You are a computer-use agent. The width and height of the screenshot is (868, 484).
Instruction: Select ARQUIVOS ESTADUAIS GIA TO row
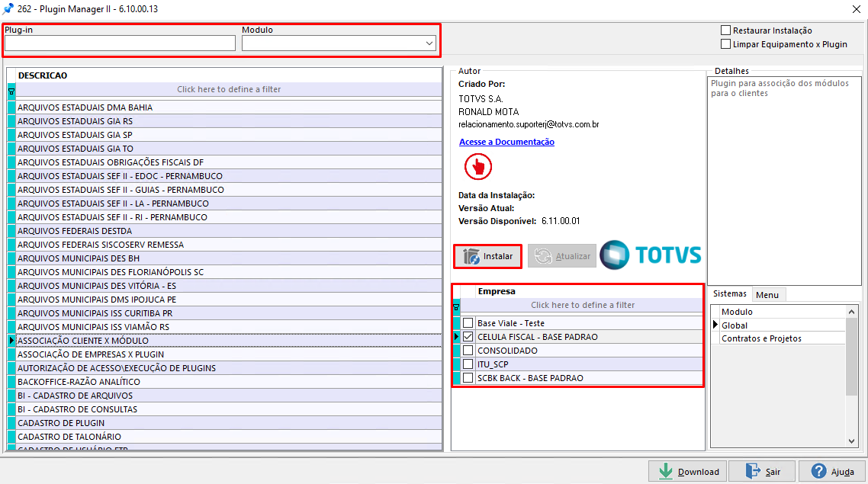pos(229,148)
